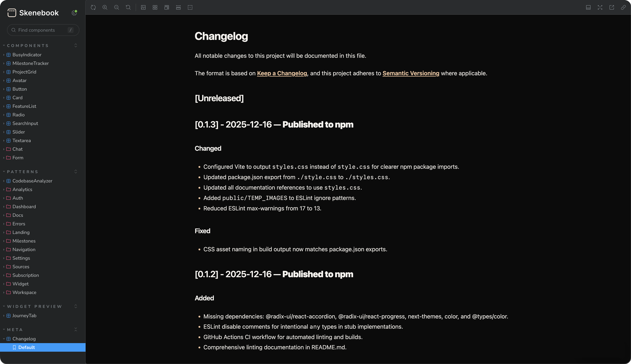Open the background change image icon
Viewport: 631px width, 364px height.
tap(143, 7)
